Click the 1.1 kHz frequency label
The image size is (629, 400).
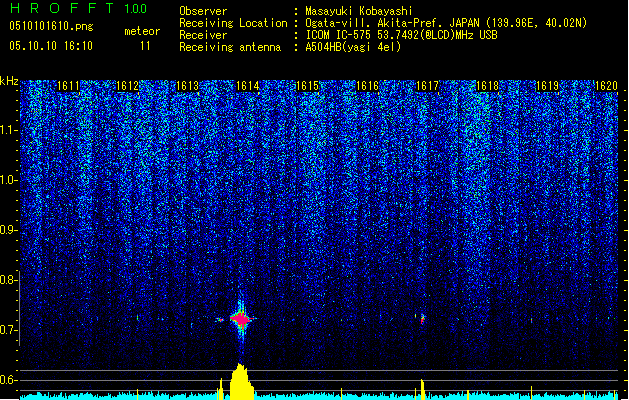(x=9, y=131)
